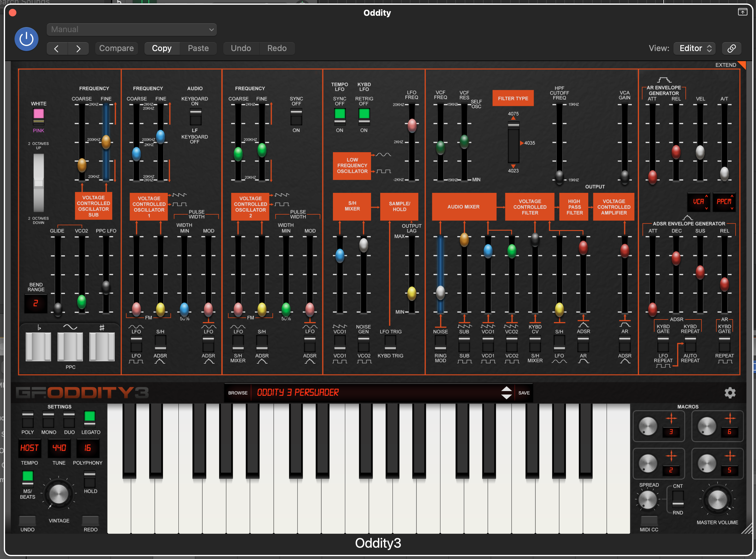The height and width of the screenshot is (559, 756).
Task: Click the lower-left UNDO button
Action: click(x=27, y=521)
